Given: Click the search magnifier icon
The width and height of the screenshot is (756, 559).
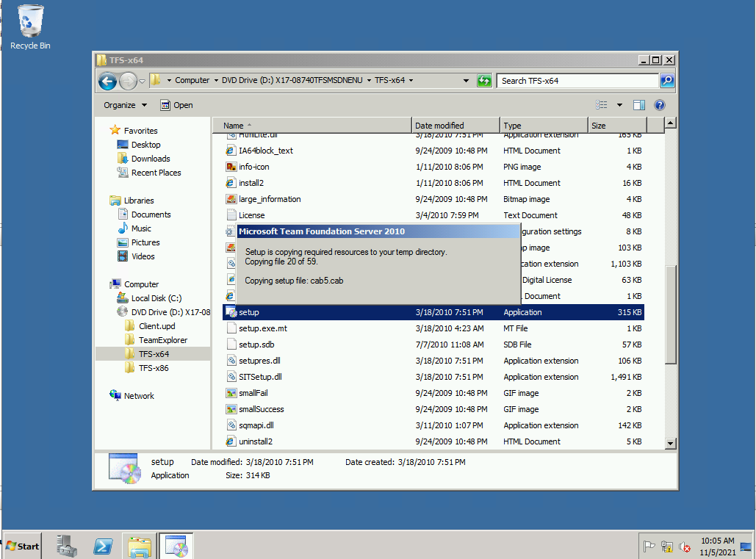Looking at the screenshot, I should click(x=667, y=81).
